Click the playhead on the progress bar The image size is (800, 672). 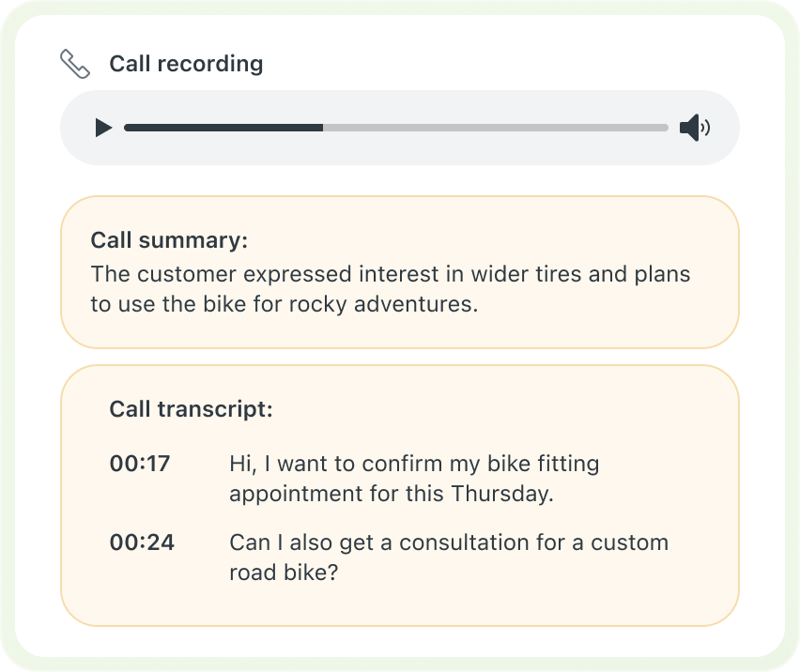coord(323,128)
